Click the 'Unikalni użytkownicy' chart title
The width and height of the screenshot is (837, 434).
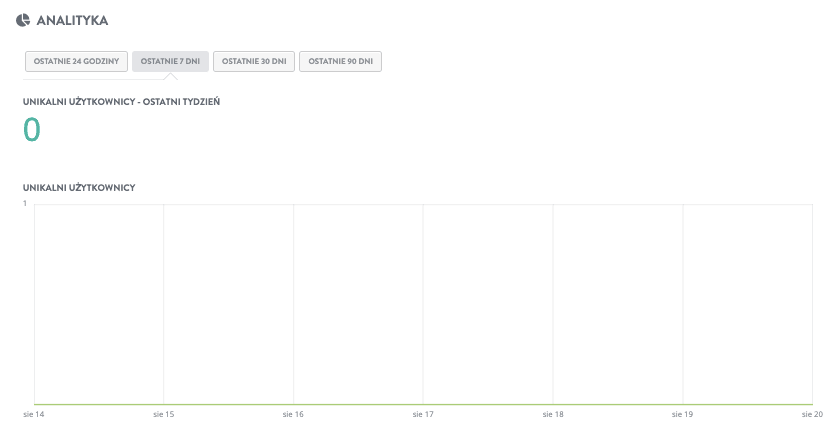tap(79, 187)
